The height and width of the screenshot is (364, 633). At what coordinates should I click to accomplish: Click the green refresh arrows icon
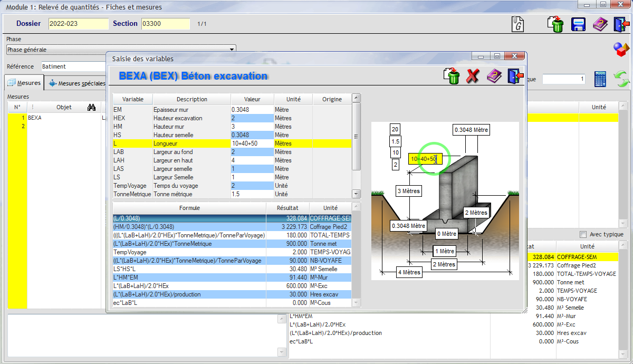622,80
